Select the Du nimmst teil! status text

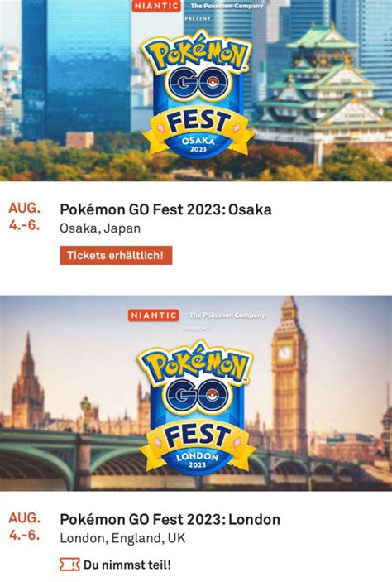(127, 565)
